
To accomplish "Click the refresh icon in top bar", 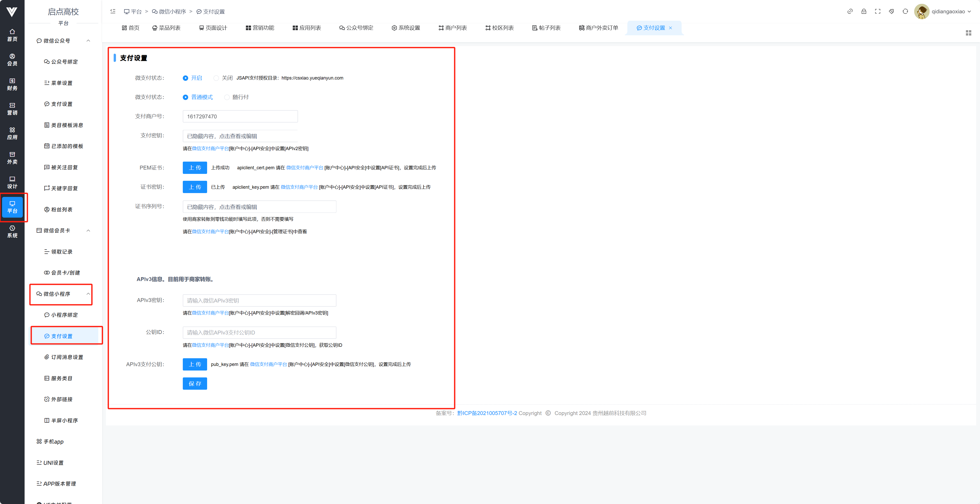I will pyautogui.click(x=905, y=12).
